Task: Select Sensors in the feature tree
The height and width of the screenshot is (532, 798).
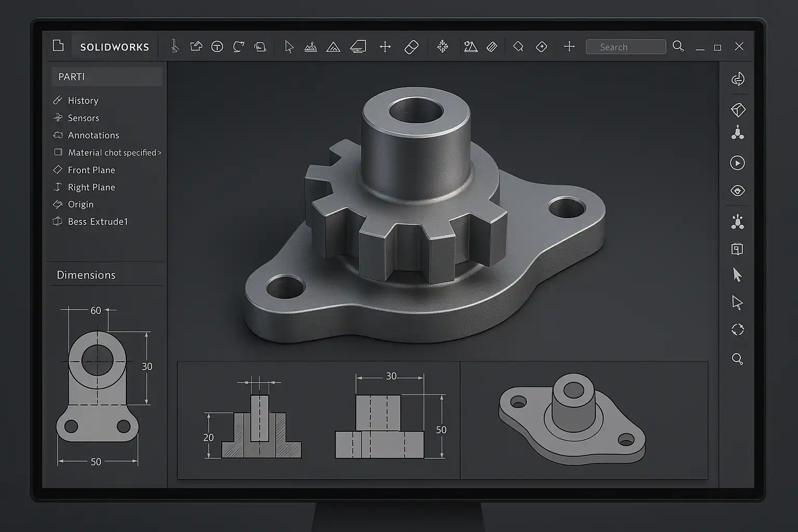Action: [84, 118]
